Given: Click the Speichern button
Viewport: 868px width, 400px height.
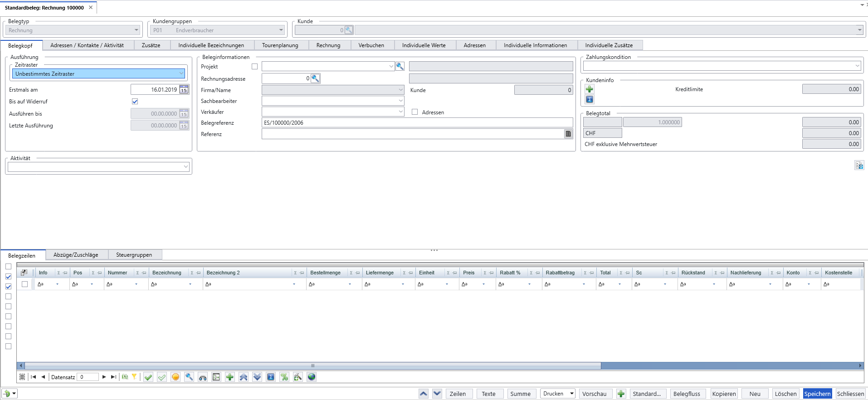Looking at the screenshot, I should [818, 394].
